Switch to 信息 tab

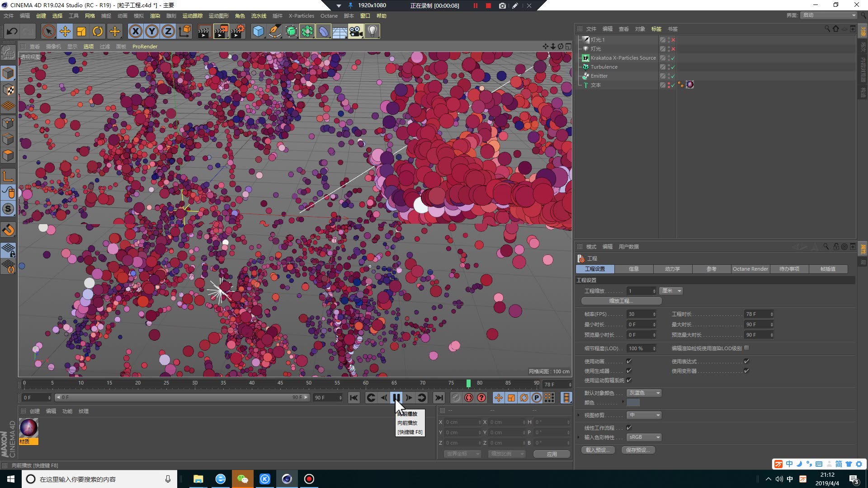pos(633,269)
